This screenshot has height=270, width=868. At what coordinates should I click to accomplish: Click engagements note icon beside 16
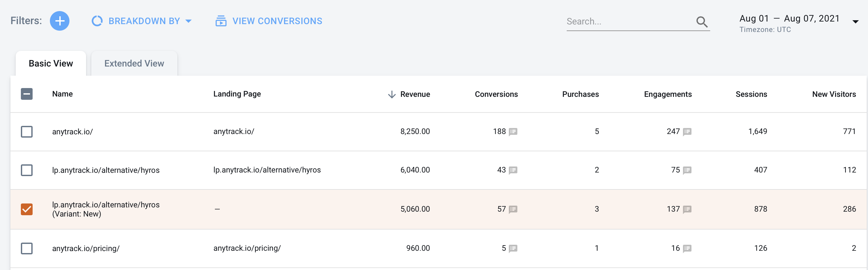pos(687,248)
